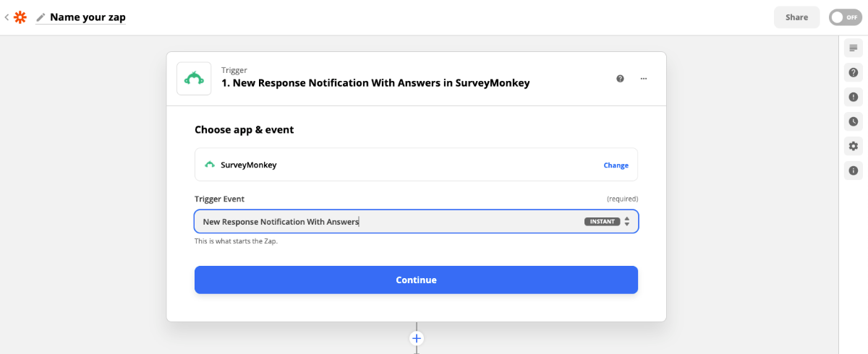Click the Share button
The width and height of the screenshot is (868, 354).
pyautogui.click(x=796, y=17)
